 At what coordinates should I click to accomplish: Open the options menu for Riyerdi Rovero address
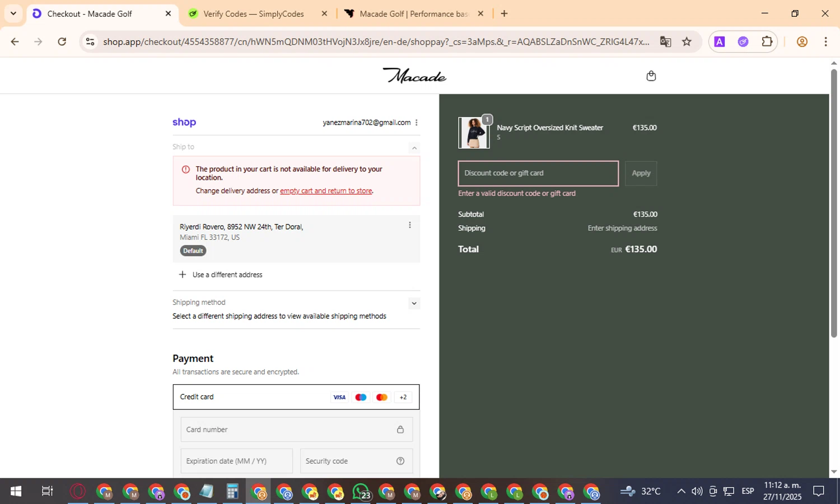tap(409, 225)
